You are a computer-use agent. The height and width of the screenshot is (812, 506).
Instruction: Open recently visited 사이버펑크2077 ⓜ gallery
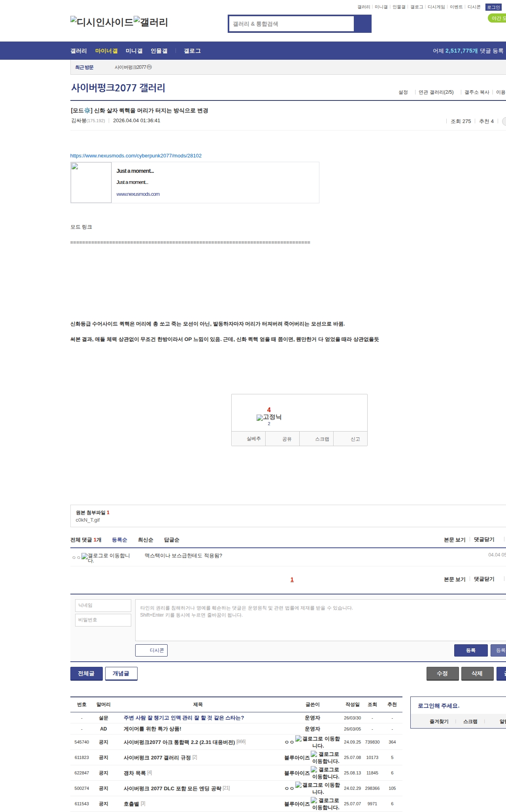tap(133, 67)
